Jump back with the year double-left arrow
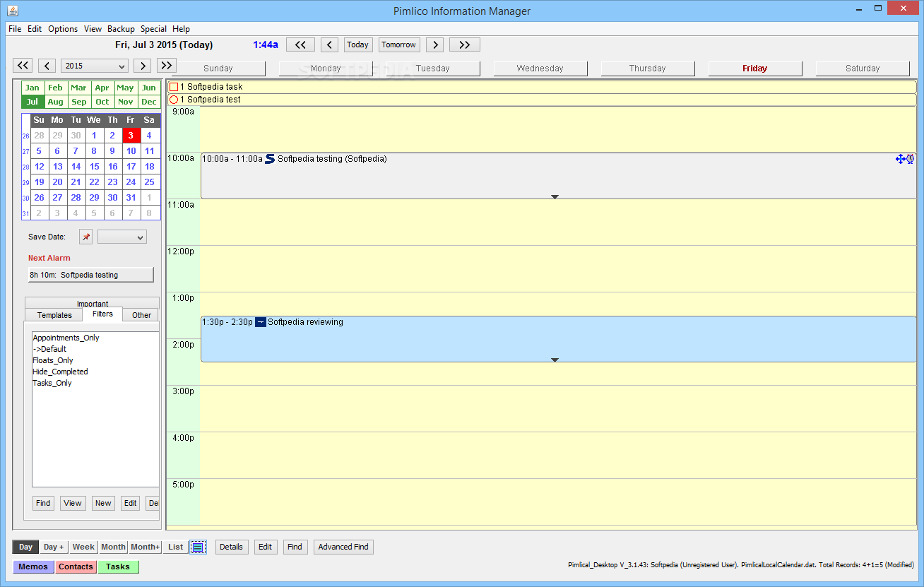The width and height of the screenshot is (924, 587). click(23, 66)
